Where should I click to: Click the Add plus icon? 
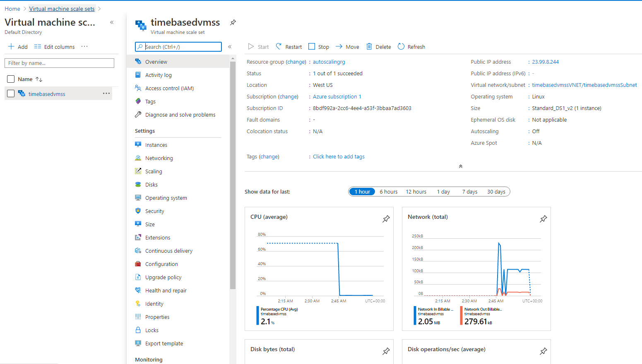pos(11,46)
